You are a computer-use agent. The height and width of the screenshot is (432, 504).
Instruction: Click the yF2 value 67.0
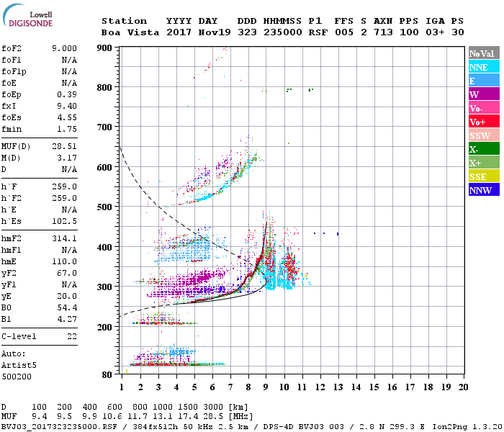point(67,273)
